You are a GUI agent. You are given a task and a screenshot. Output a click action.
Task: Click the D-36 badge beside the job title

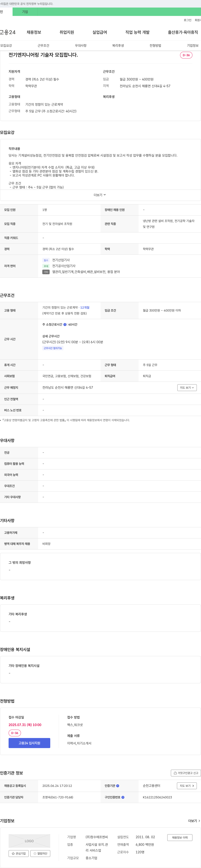point(186,55)
